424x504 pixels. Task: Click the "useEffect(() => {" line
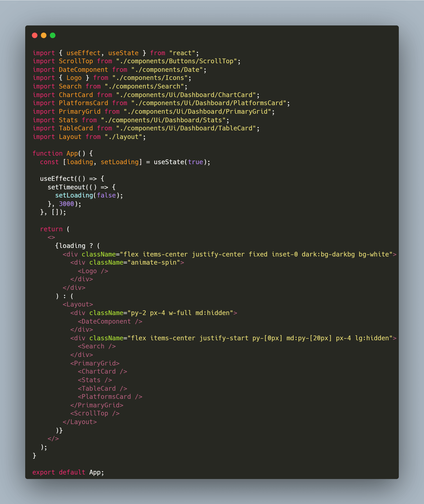72,178
